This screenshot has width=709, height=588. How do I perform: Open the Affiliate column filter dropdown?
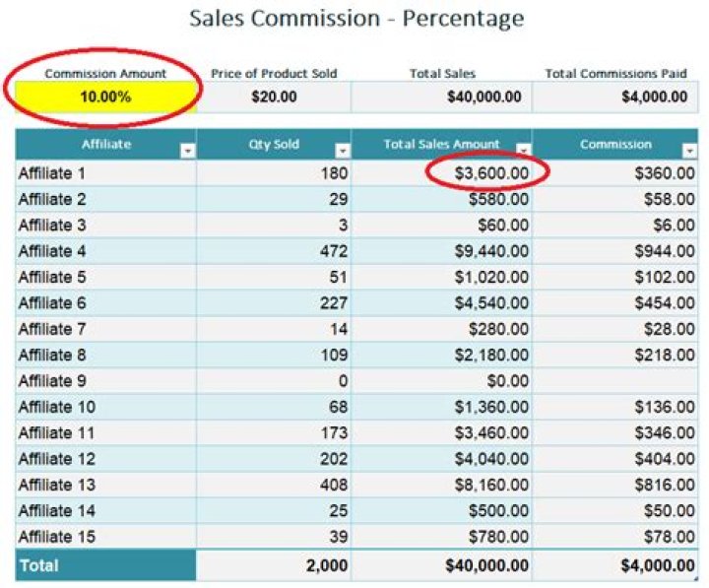(x=187, y=151)
